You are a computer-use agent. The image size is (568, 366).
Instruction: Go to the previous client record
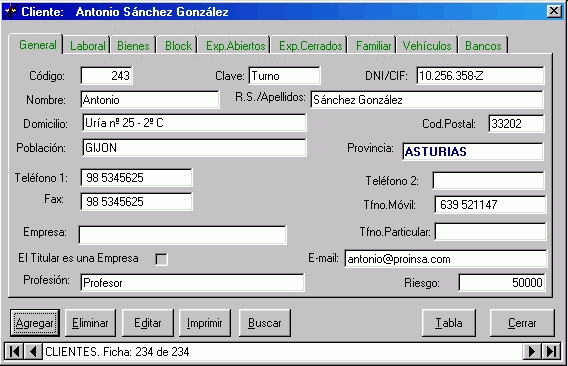[x=33, y=352]
